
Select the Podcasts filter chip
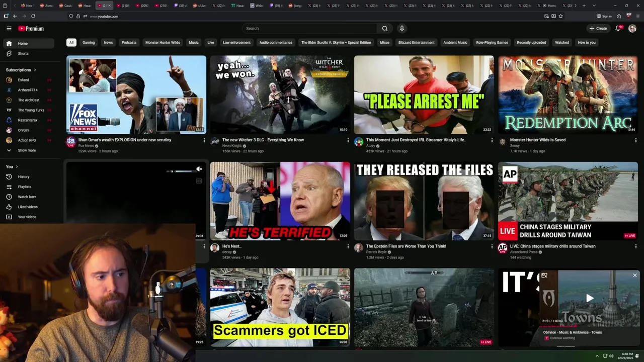click(129, 43)
